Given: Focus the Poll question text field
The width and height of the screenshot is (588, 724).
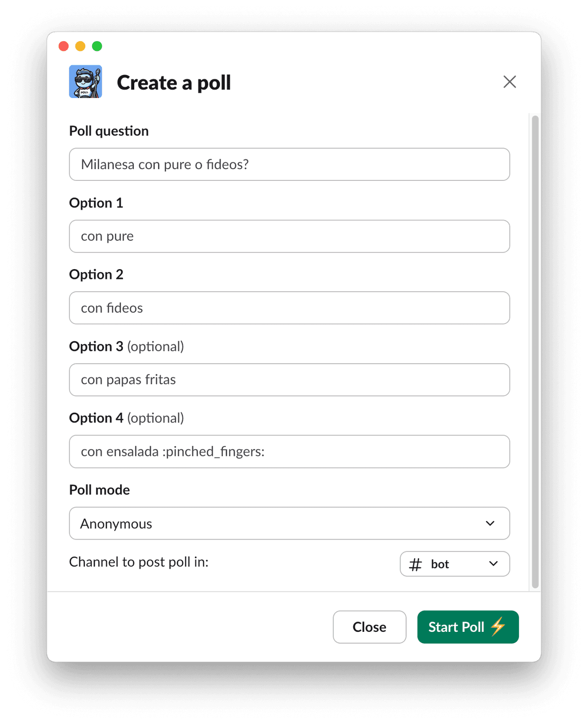Looking at the screenshot, I should coord(290,164).
